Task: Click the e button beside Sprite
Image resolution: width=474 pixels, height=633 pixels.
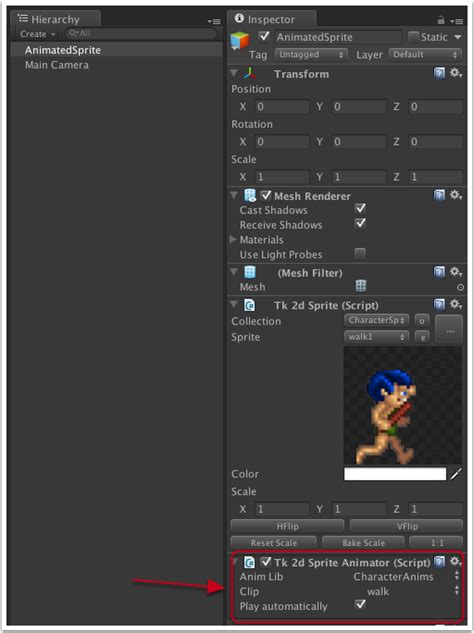Action: (422, 337)
